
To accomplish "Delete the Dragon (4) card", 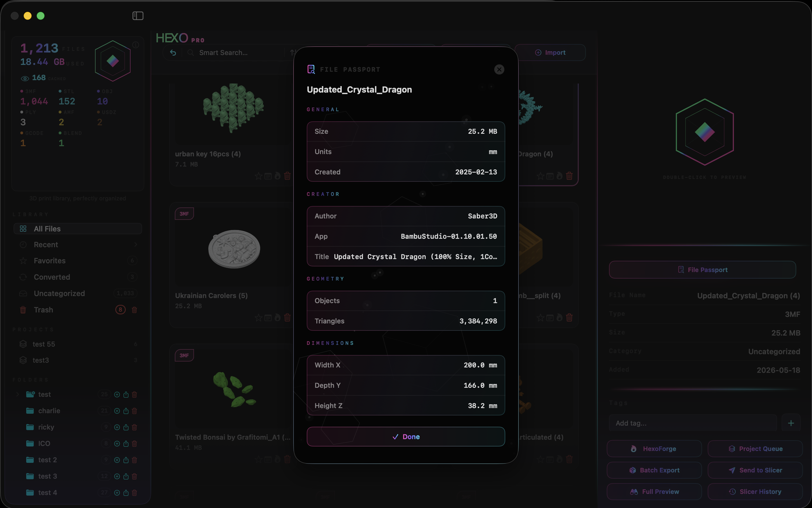I will point(569,176).
